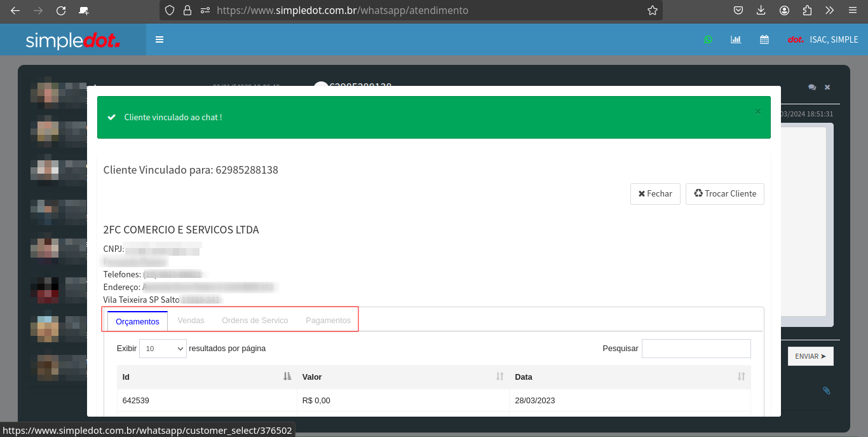The image size is (868, 437).
Task: Toggle the hamburger sidebar menu
Action: point(159,39)
